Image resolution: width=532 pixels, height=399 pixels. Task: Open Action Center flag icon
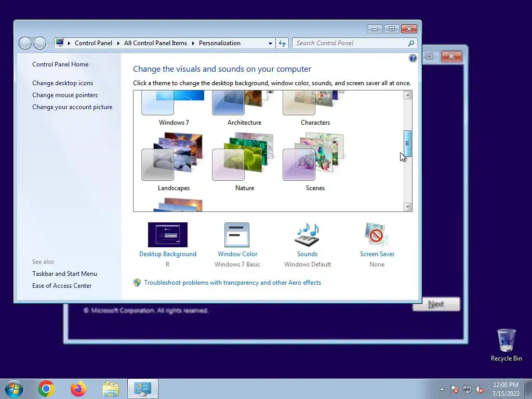pyautogui.click(x=455, y=389)
